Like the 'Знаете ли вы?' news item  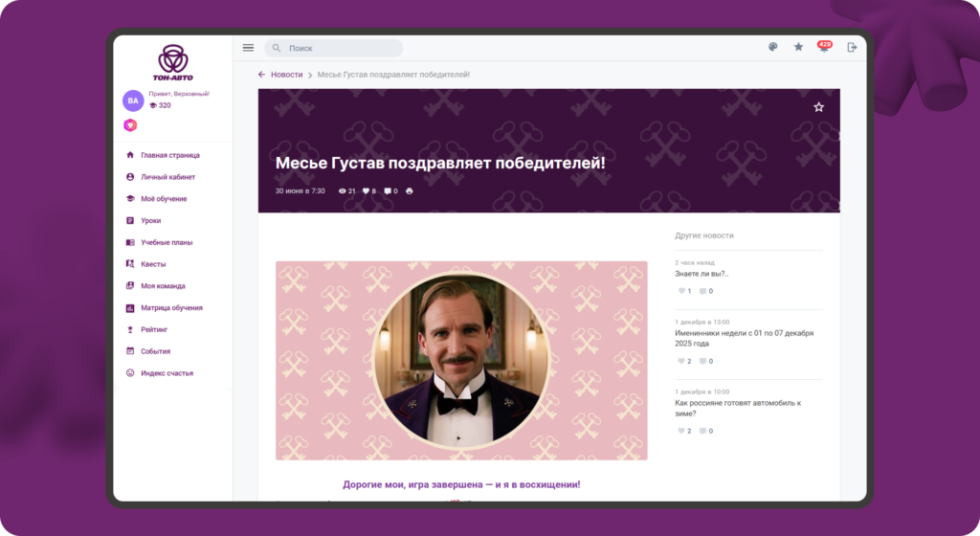coord(681,291)
